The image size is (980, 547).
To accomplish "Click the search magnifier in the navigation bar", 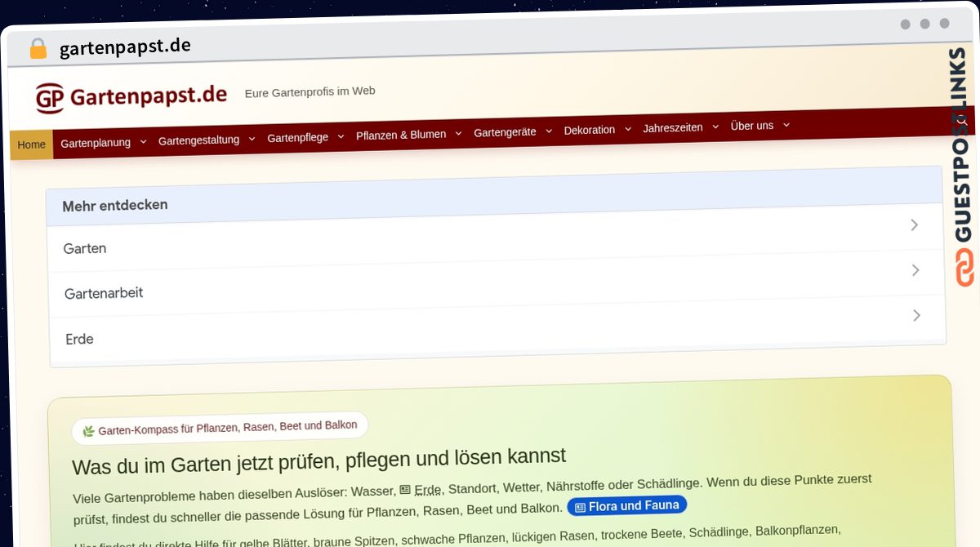I will [x=961, y=120].
